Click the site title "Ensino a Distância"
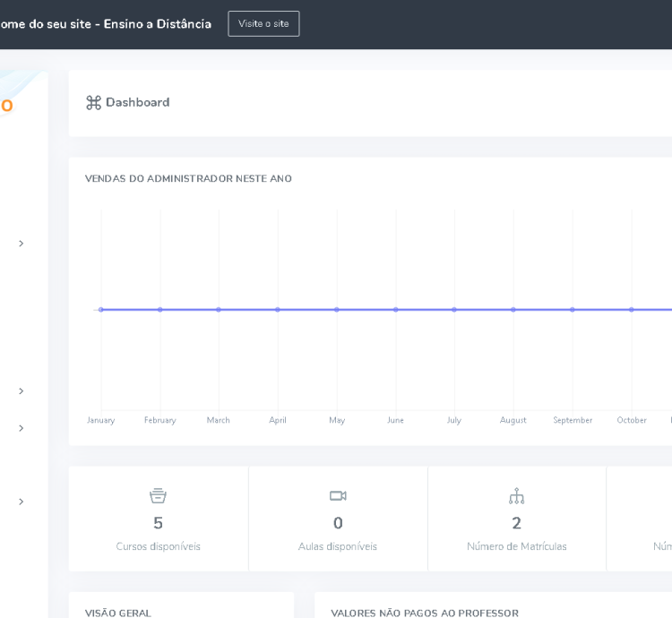Viewport: 672px width, 618px height. coord(157,24)
